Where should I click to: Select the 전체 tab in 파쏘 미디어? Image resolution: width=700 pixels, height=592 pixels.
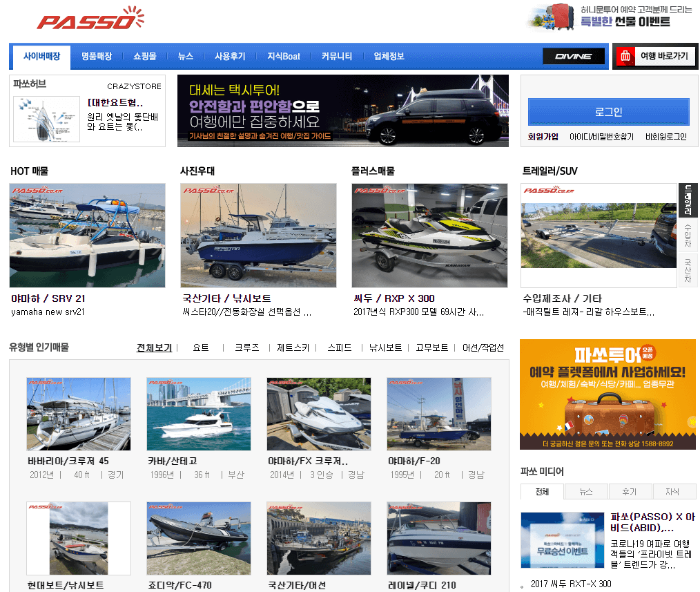[542, 491]
